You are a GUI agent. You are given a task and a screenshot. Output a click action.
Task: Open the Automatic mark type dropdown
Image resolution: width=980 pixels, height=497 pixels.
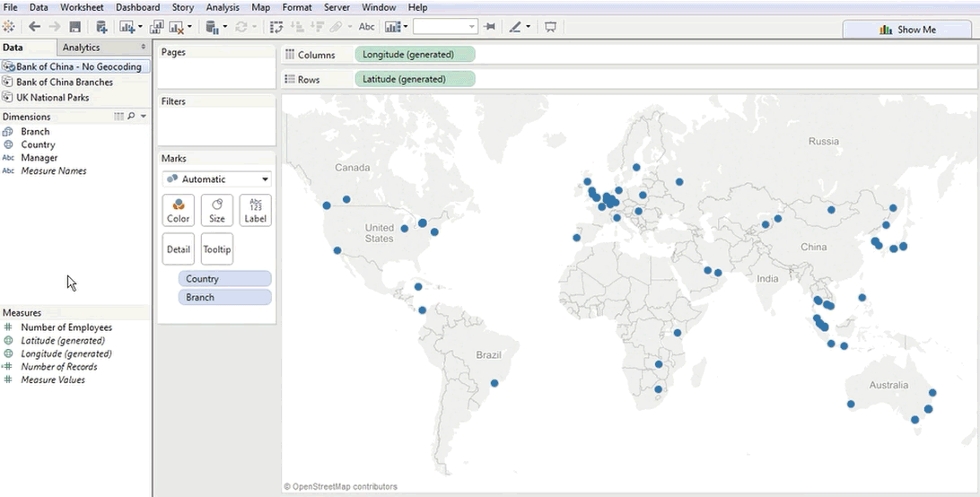pos(217,179)
